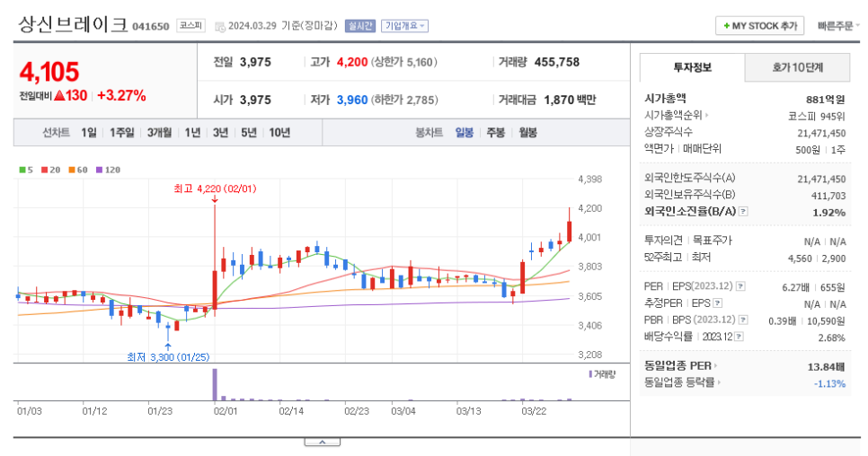Select the 1주일 line chart period
The height and width of the screenshot is (456, 868).
click(x=122, y=133)
